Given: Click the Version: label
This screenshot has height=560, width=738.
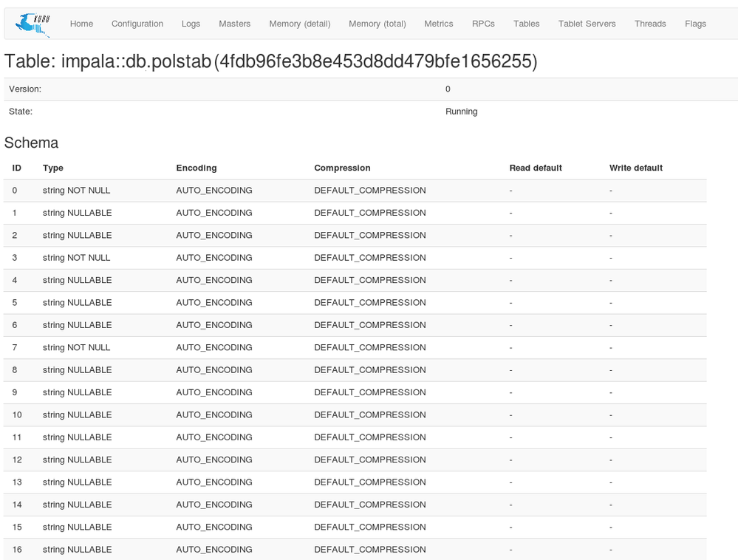Looking at the screenshot, I should pos(25,89).
